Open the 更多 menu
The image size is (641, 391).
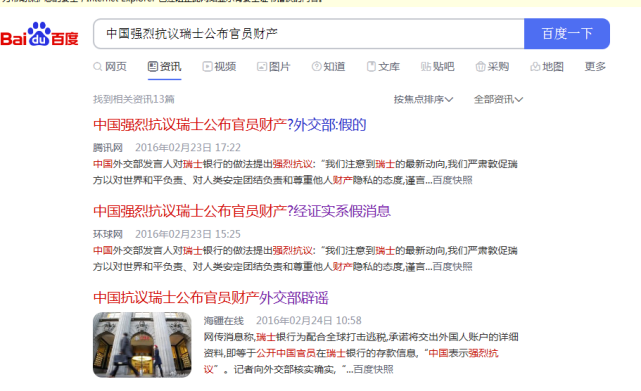point(595,66)
